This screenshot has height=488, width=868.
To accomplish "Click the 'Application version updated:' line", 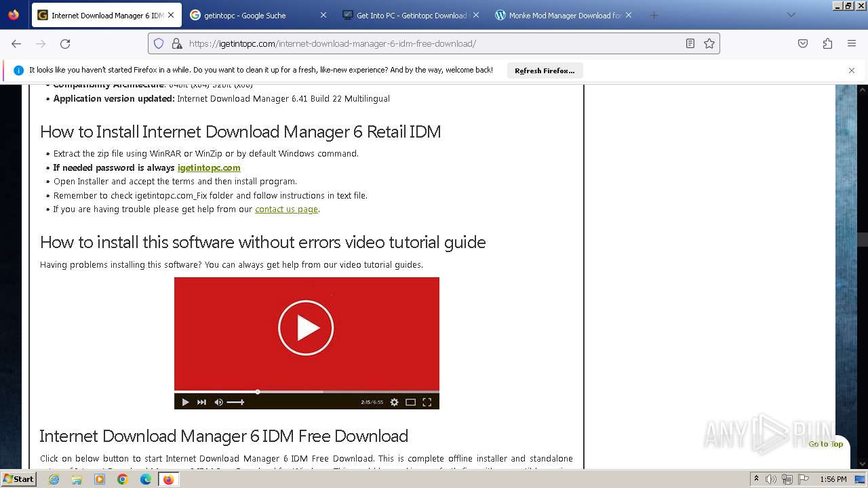I will tap(222, 98).
